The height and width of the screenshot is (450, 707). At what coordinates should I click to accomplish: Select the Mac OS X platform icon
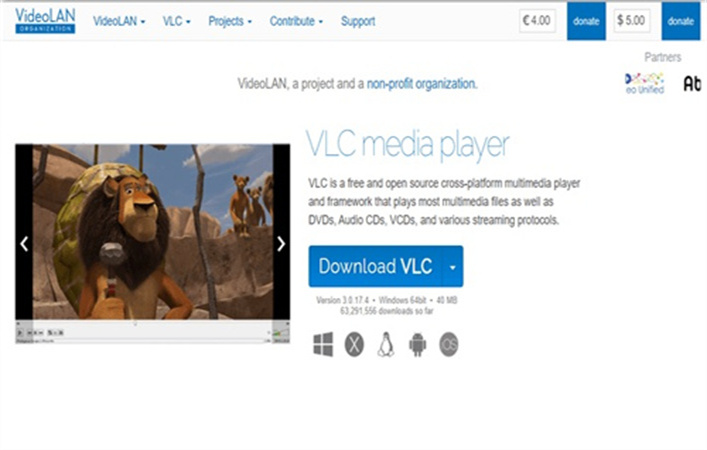pos(354,344)
